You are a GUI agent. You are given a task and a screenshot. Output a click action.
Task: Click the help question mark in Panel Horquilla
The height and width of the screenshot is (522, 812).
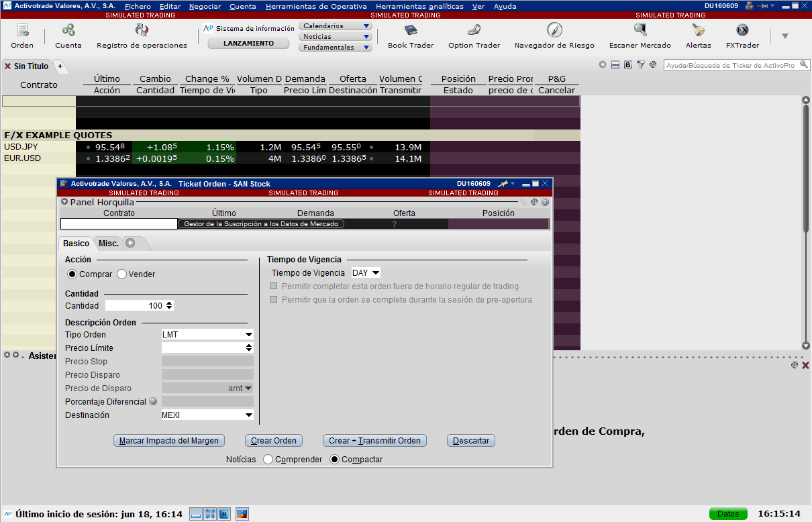coord(545,202)
